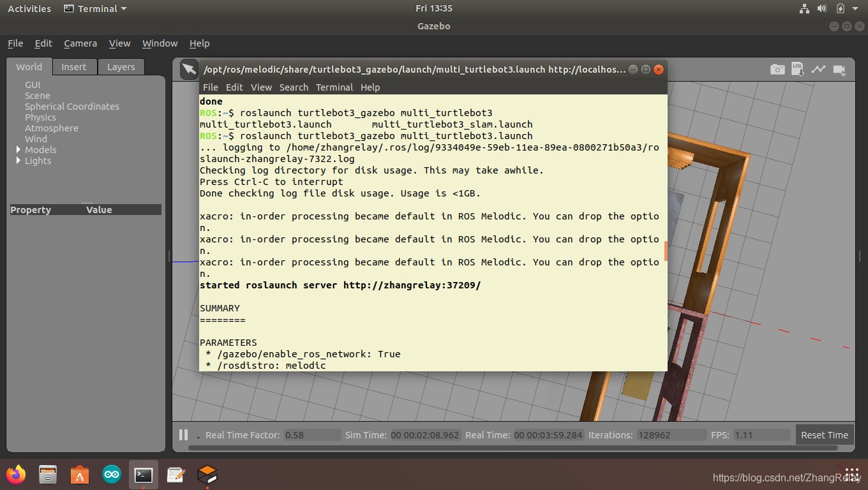Click the bottom horizontal scrollbar
Viewport: 868px width, 490px height.
[x=513, y=448]
